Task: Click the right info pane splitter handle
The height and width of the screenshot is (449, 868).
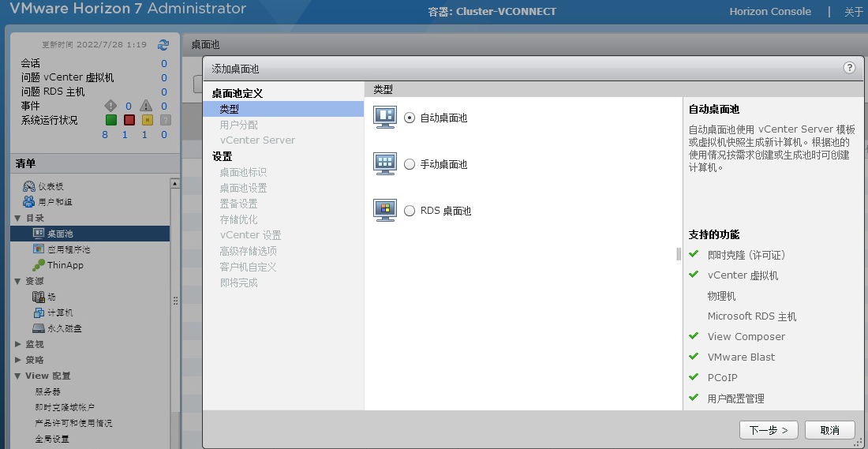Action: [679, 253]
